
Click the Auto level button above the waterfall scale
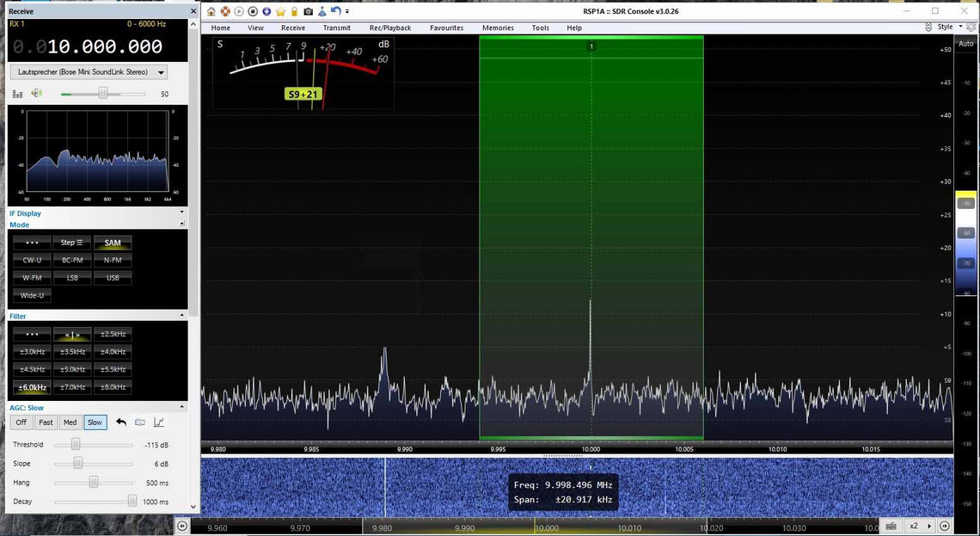pyautogui.click(x=965, y=44)
